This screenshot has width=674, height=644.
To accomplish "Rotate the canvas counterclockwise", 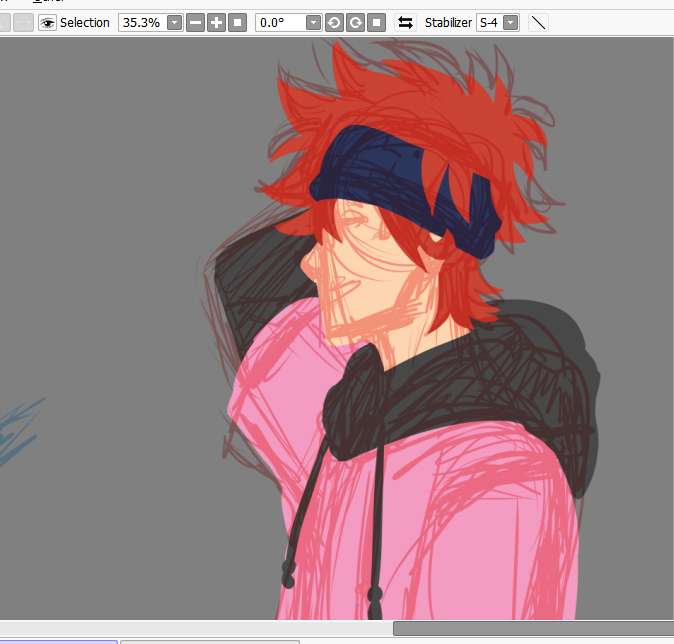I will pyautogui.click(x=334, y=23).
